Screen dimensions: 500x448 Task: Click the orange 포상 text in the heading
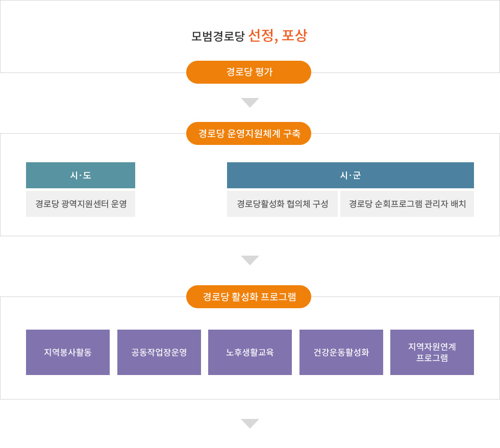coord(294,35)
